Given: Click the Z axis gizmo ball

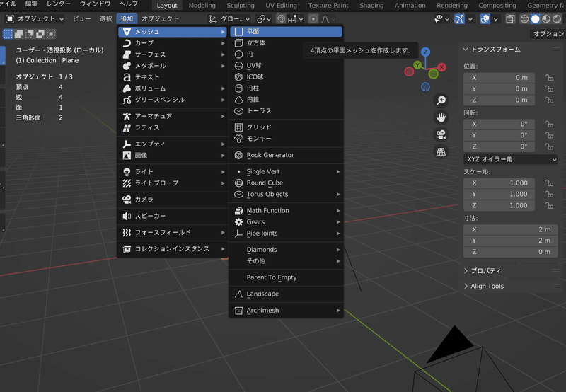Looking at the screenshot, I should pos(426,52).
